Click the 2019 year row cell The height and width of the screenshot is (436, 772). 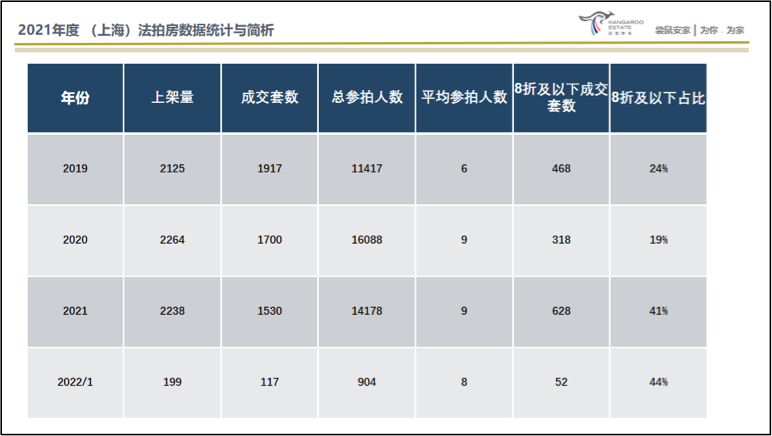(x=75, y=169)
